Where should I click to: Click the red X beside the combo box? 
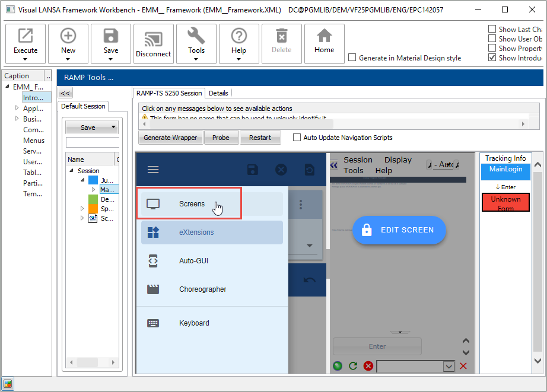pos(463,366)
